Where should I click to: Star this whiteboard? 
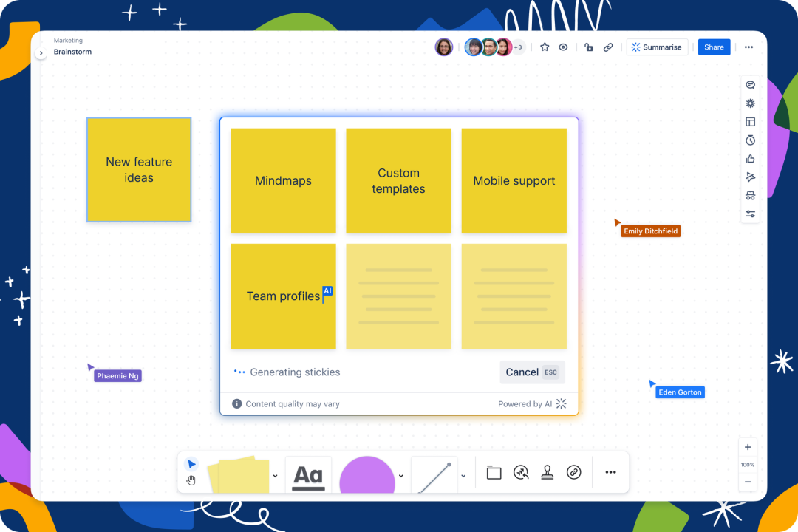coord(545,47)
